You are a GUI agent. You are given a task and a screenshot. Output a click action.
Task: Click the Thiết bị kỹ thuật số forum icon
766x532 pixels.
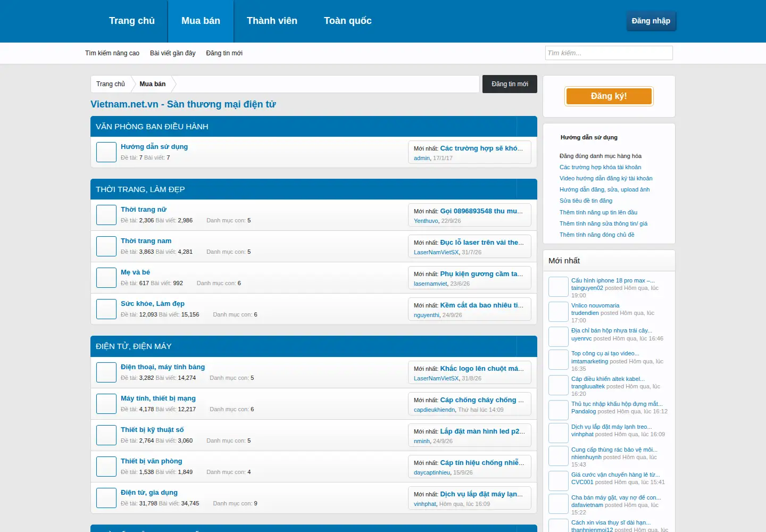coord(106,435)
